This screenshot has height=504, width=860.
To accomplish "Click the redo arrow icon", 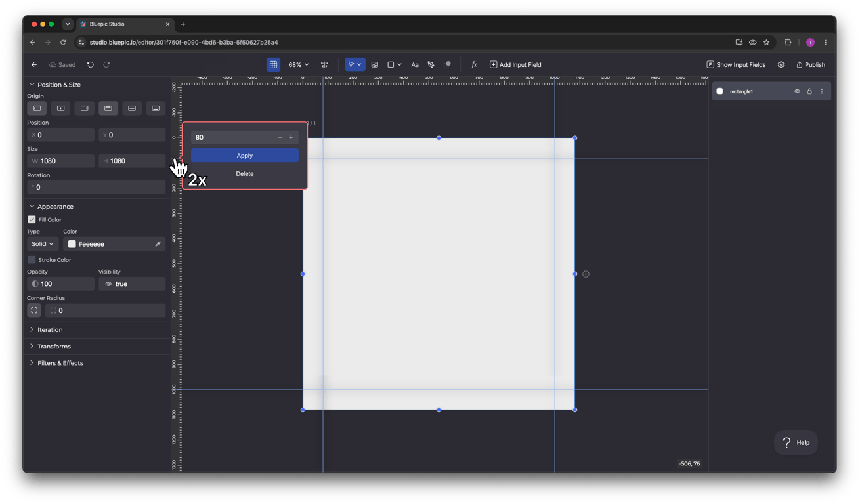I will point(106,64).
